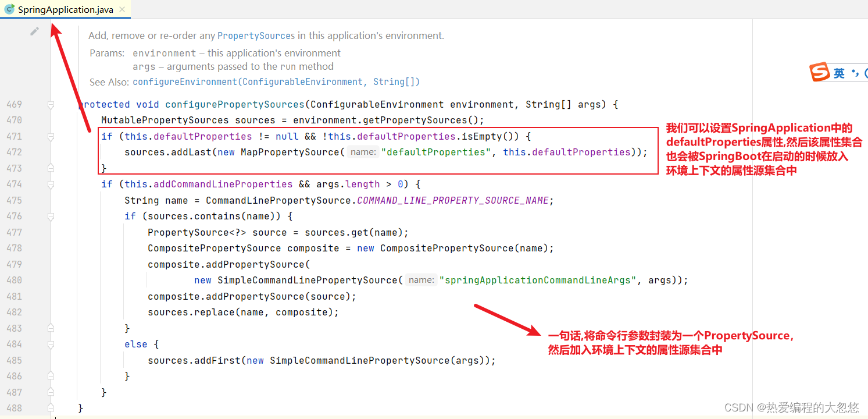Collapse the configurePropertySources method at line 469
Image resolution: width=868 pixels, height=419 pixels.
tap(51, 105)
